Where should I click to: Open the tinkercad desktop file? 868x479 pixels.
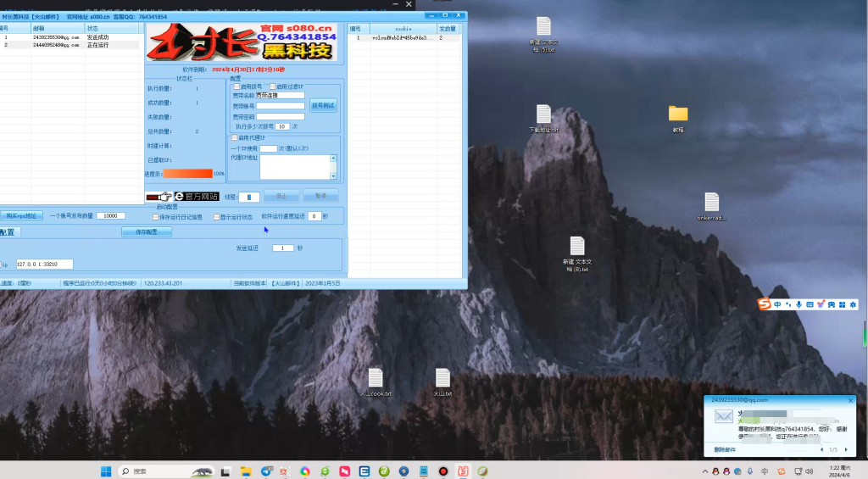(711, 203)
